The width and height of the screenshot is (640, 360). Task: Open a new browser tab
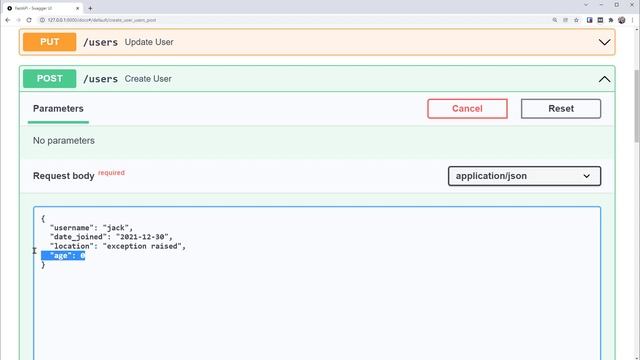[90, 8]
